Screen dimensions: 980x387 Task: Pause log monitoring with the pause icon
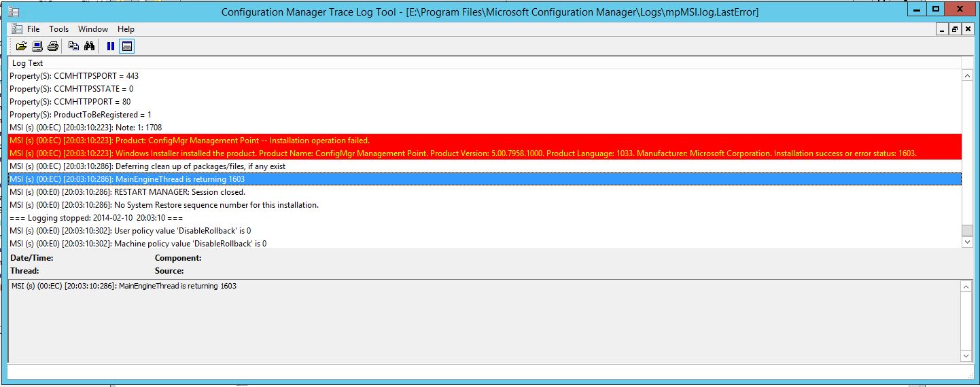111,46
